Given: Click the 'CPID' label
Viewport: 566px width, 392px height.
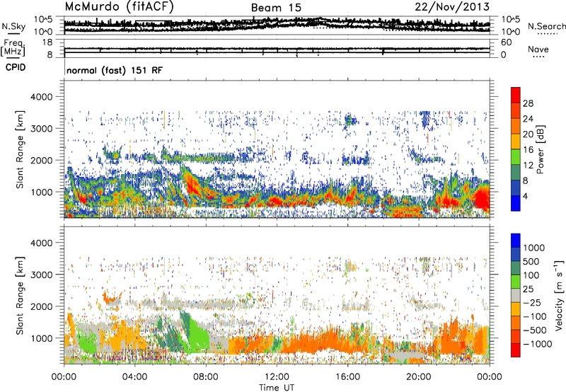Looking at the screenshot, I should click(x=16, y=67).
